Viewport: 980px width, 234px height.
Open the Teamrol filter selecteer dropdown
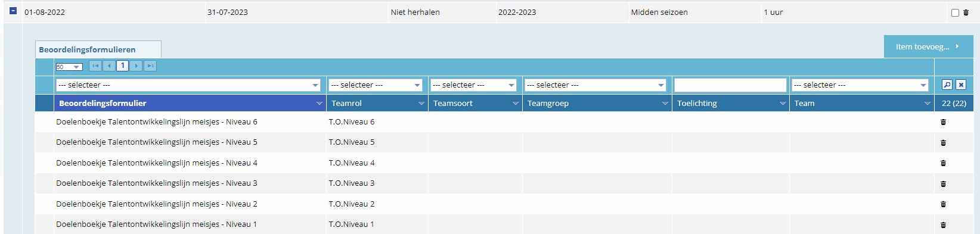[376, 85]
